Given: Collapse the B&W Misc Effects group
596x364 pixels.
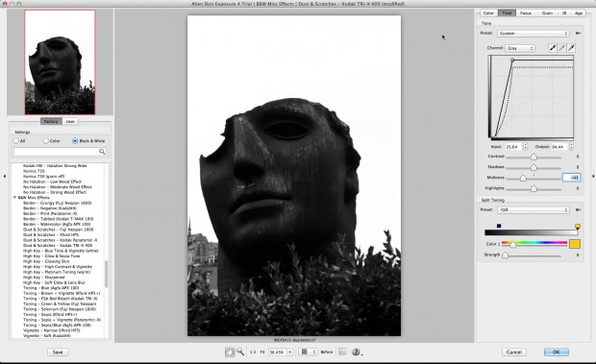Looking at the screenshot, I should pyautogui.click(x=14, y=198).
